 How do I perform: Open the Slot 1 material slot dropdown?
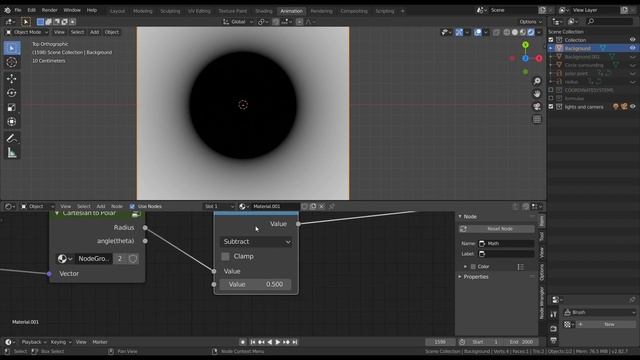click(x=219, y=207)
